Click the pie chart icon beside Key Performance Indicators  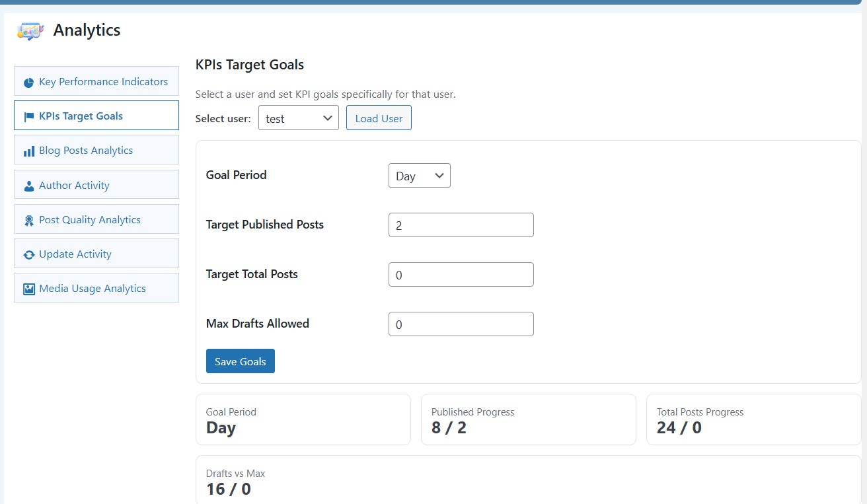(x=29, y=82)
